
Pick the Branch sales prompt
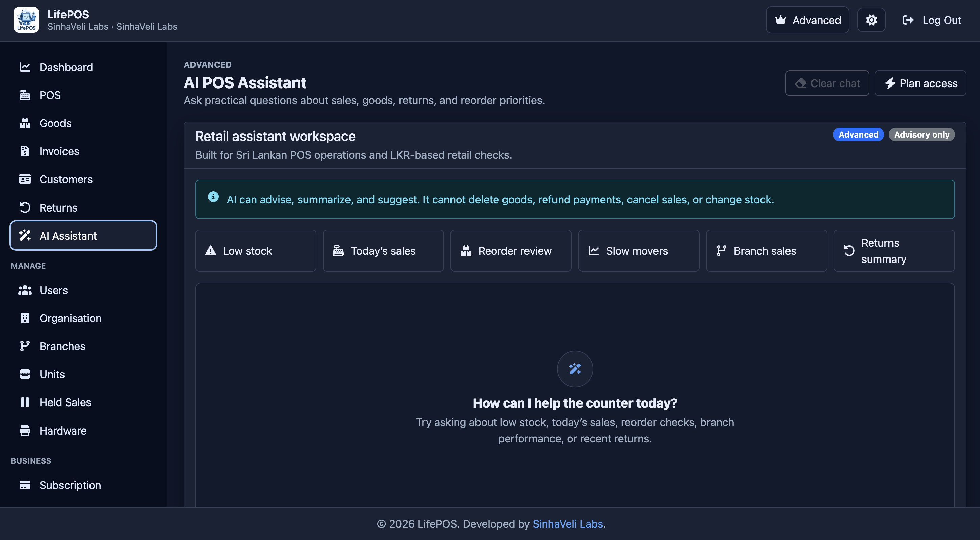(x=767, y=251)
